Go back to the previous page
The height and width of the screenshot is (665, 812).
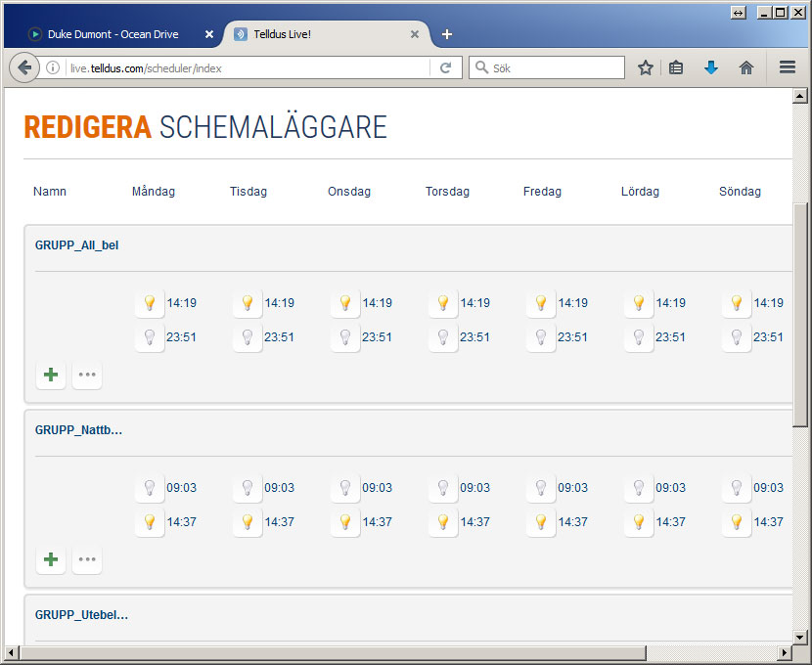[x=24, y=67]
